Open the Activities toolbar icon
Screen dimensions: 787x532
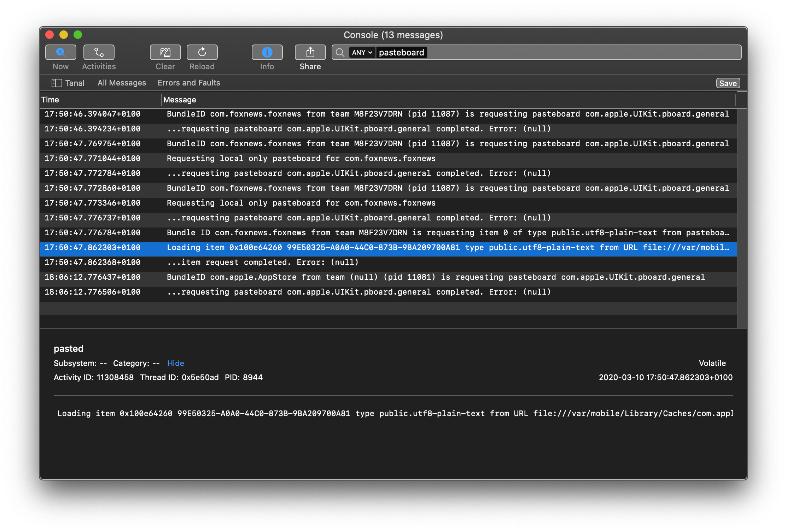pyautogui.click(x=99, y=52)
